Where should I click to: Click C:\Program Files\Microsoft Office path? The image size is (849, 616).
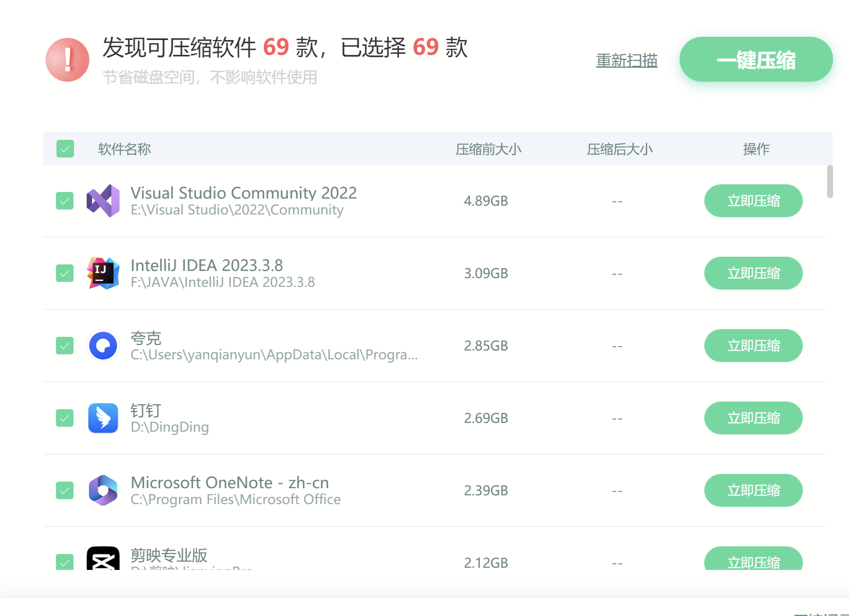[235, 500]
